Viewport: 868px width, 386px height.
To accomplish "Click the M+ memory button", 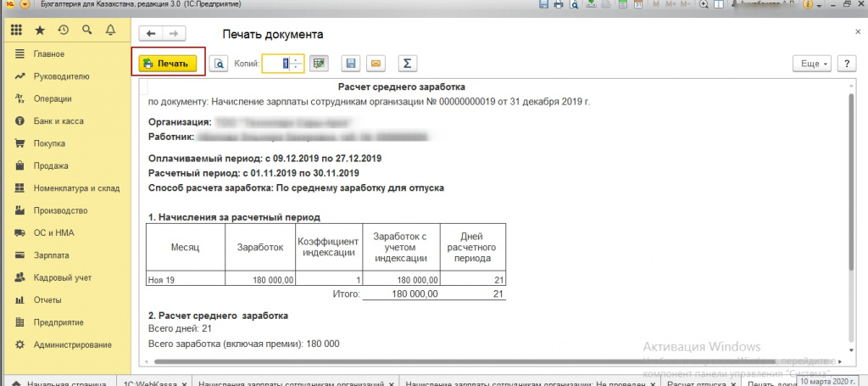I will (x=671, y=4).
